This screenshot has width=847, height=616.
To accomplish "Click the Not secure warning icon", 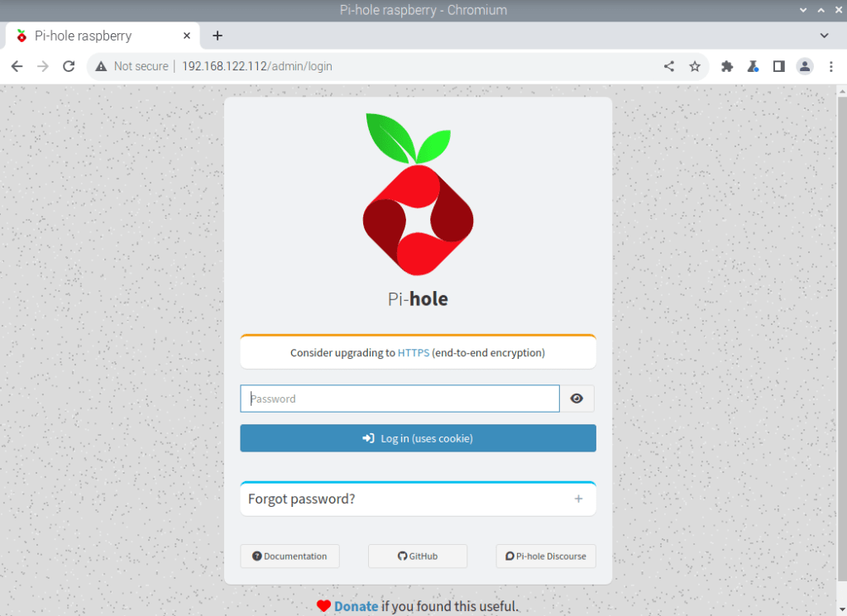I will pyautogui.click(x=101, y=66).
